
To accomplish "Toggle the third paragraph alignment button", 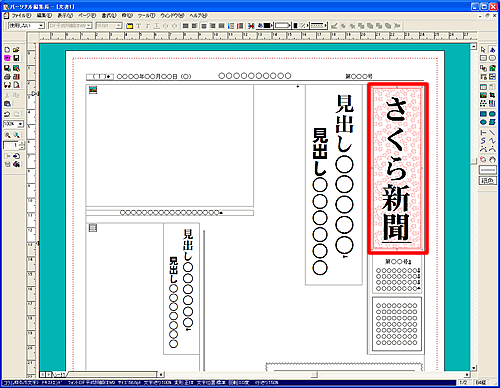I will click(204, 26).
